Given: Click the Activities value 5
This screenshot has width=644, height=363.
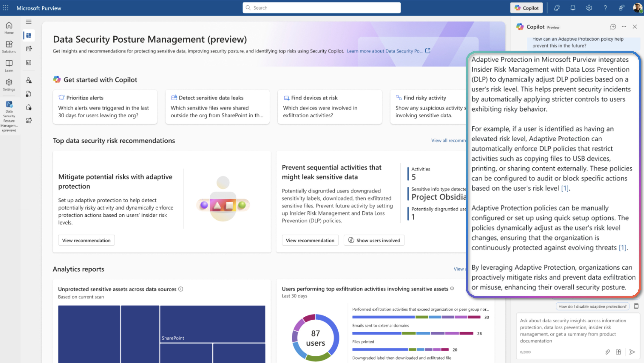Looking at the screenshot, I should [414, 177].
